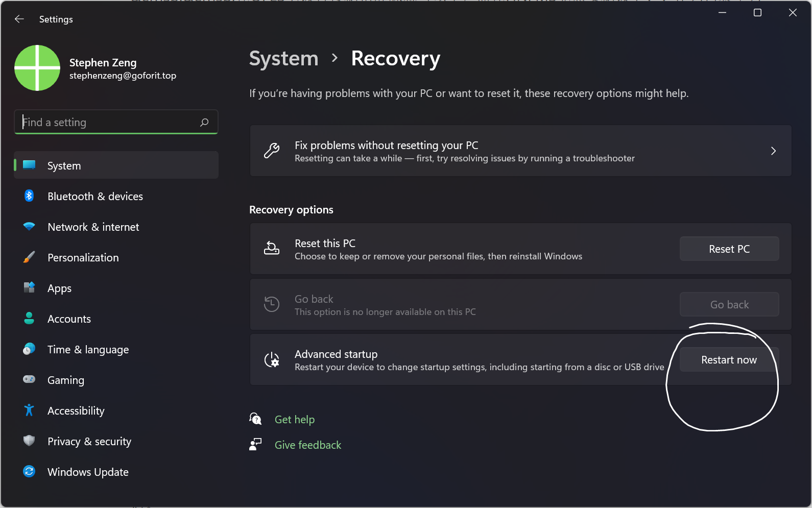Viewport: 812px width, 508px height.
Task: Click the Reset PC button
Action: [729, 249]
